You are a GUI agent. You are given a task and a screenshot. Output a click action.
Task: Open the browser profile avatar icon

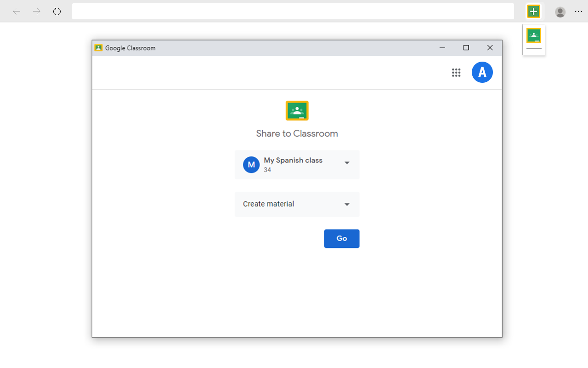(560, 12)
